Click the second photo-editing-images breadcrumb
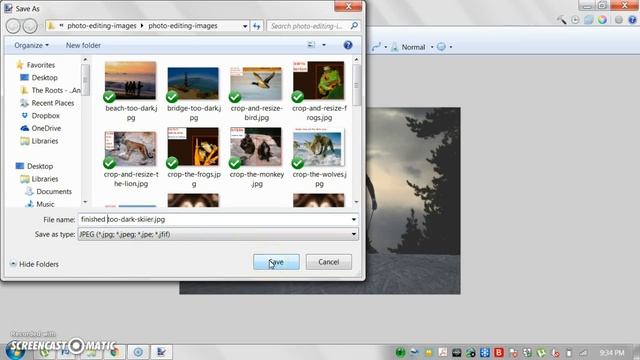 tap(182, 26)
